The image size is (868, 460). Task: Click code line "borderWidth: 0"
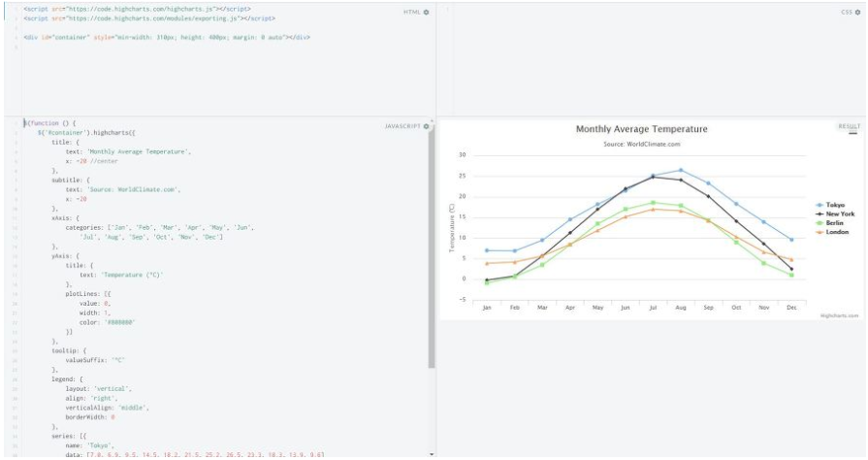(x=89, y=416)
